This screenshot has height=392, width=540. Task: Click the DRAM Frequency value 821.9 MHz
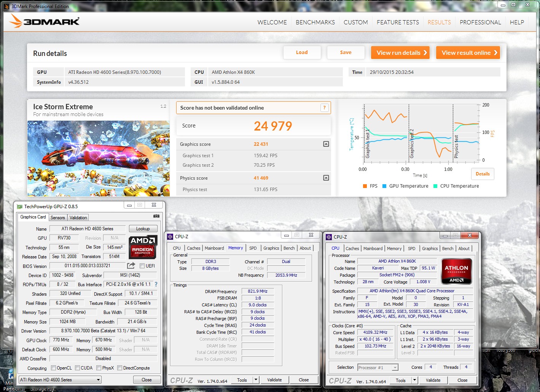coord(258,291)
